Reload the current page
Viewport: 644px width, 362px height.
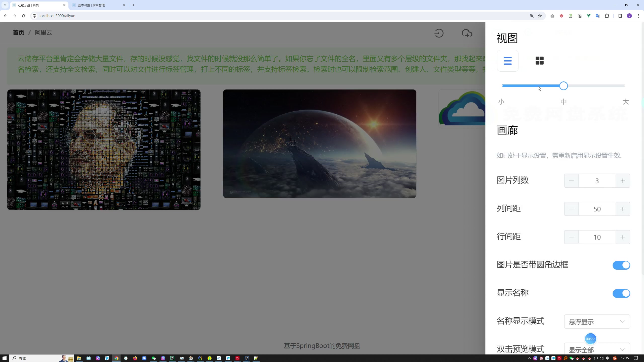(24, 16)
